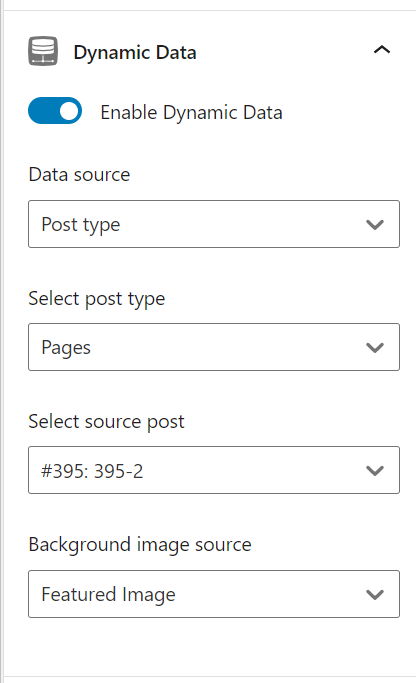
Task: Click the Enable Dynamic Data label text
Action: (191, 113)
